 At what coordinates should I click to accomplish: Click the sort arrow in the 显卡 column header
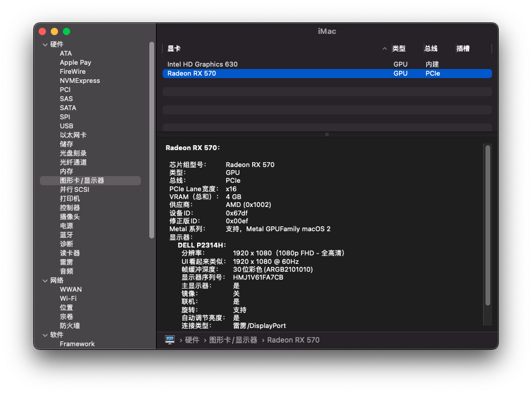coord(384,48)
